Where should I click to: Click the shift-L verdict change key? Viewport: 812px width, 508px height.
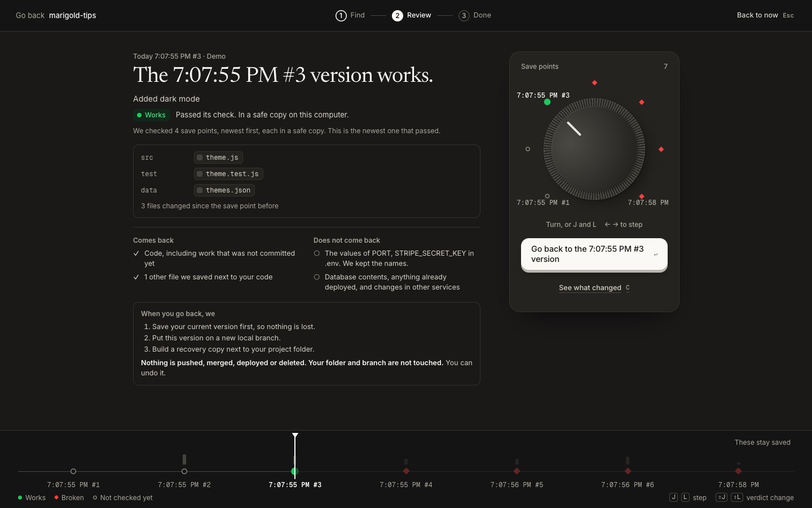click(x=736, y=497)
